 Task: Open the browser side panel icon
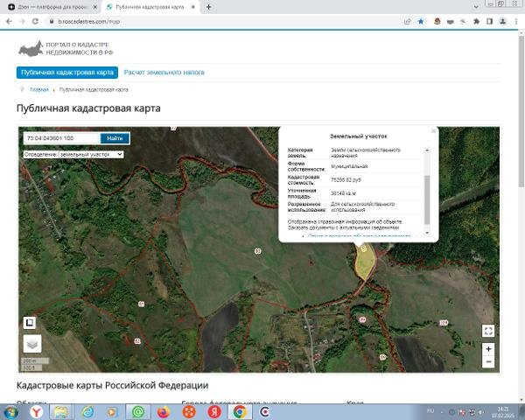[489, 21]
